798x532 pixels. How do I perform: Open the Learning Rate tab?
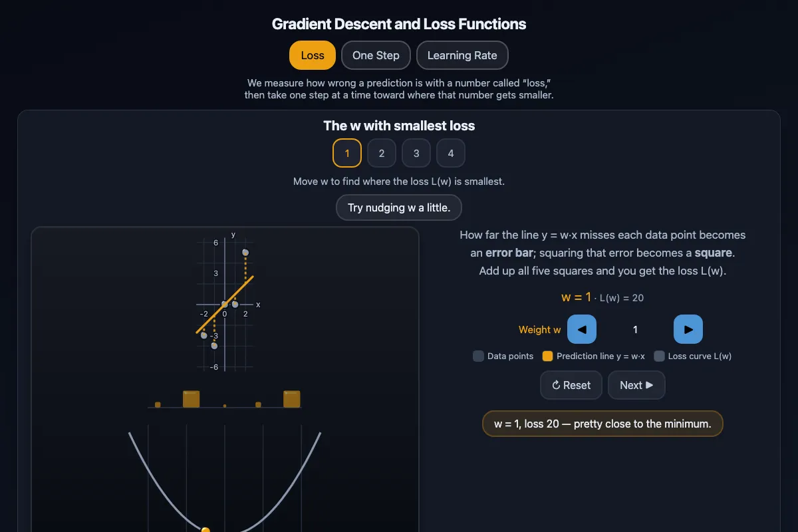pyautogui.click(x=462, y=55)
